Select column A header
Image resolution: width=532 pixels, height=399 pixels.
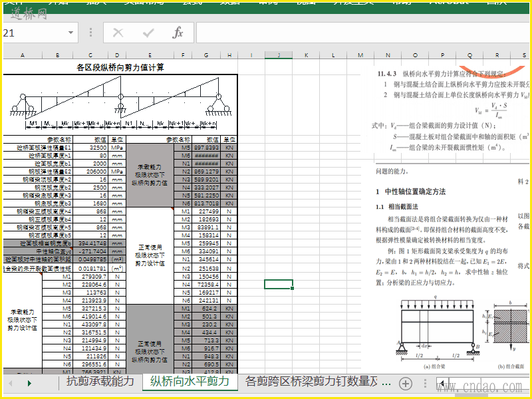pos(23,55)
